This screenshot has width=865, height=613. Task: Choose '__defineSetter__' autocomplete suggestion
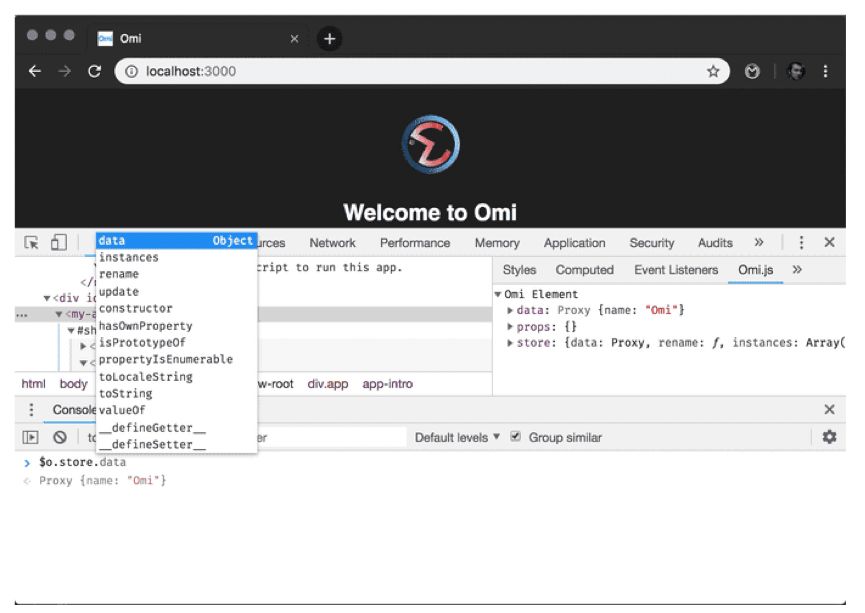click(177, 444)
